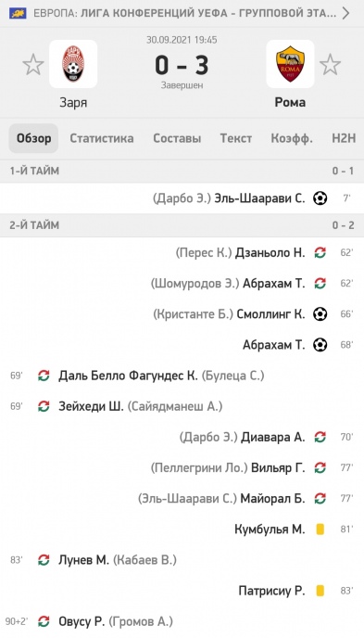Open the Заря team logo
The image size is (364, 638).
pos(73,64)
